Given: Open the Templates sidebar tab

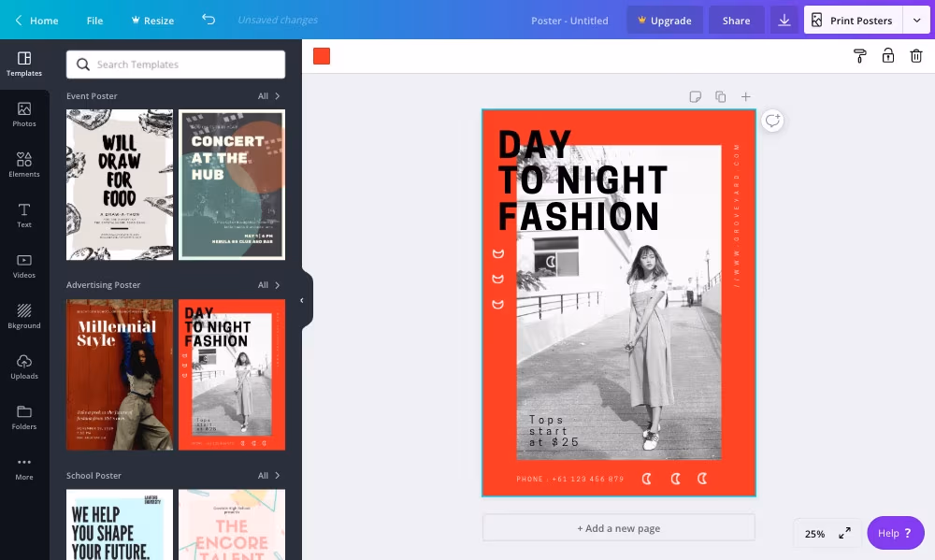Looking at the screenshot, I should (24, 65).
